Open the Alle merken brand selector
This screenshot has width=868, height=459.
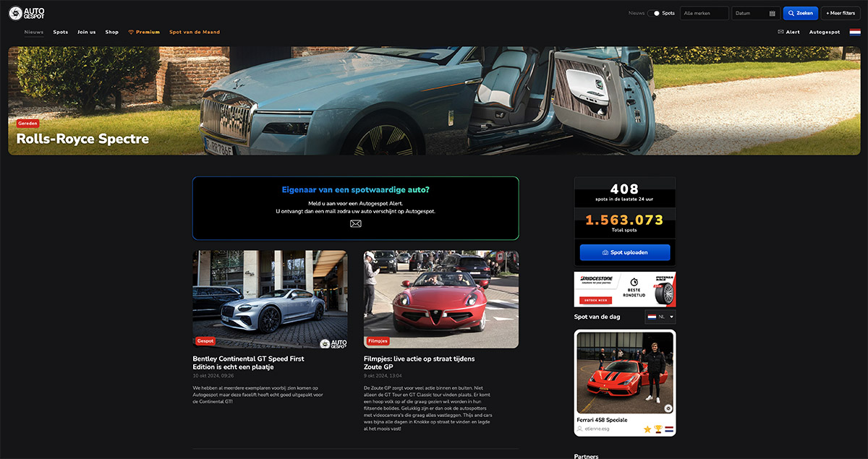704,13
